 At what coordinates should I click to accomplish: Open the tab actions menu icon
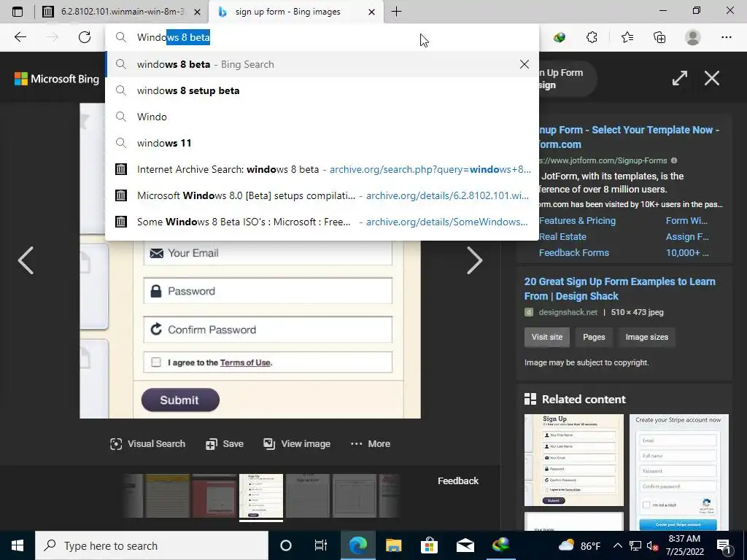tap(18, 12)
